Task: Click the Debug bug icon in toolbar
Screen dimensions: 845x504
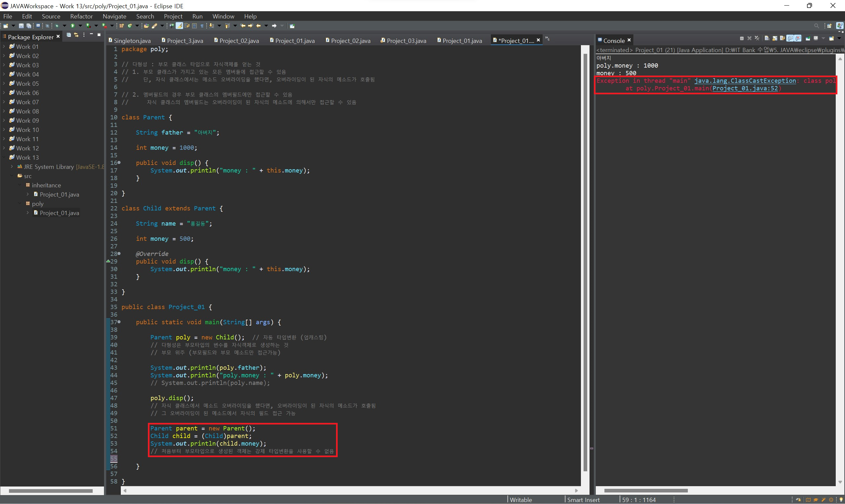Action: tap(57, 26)
